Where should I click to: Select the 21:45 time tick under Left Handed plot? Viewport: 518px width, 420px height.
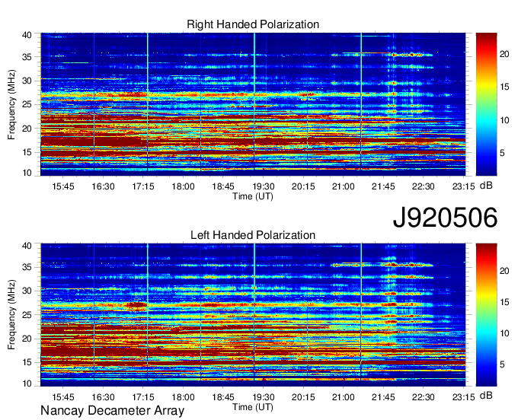(383, 397)
